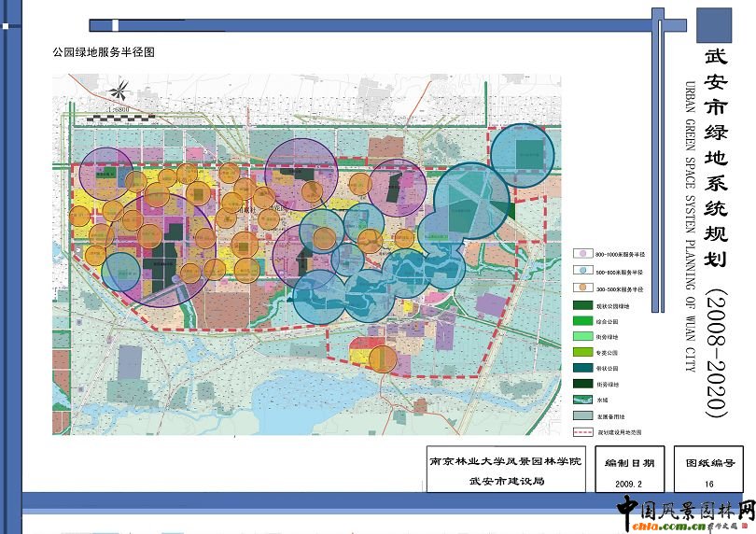The image size is (756, 534).
Task: Click the 公园绿地服务半径图 map title
Action: coord(104,53)
